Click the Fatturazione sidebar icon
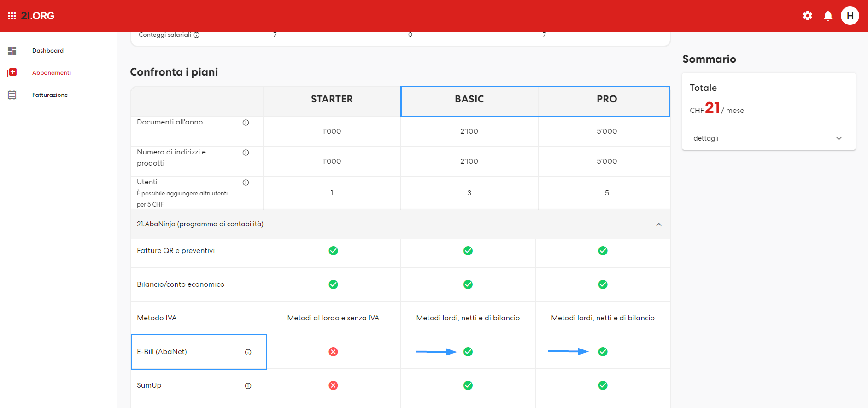 (x=12, y=95)
